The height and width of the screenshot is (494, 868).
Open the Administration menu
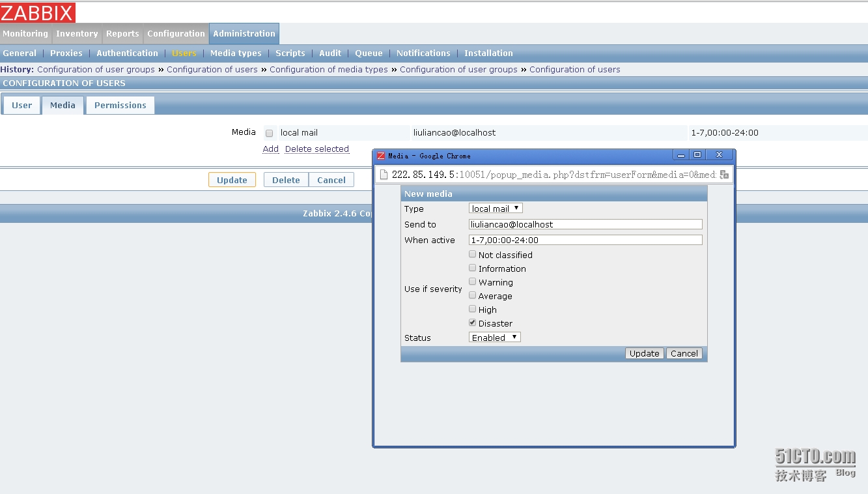tap(244, 34)
